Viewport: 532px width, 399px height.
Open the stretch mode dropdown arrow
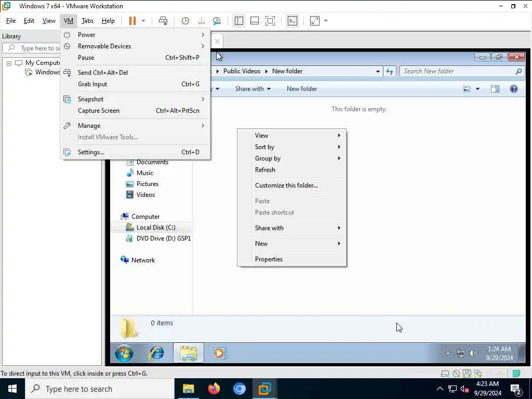[326, 21]
